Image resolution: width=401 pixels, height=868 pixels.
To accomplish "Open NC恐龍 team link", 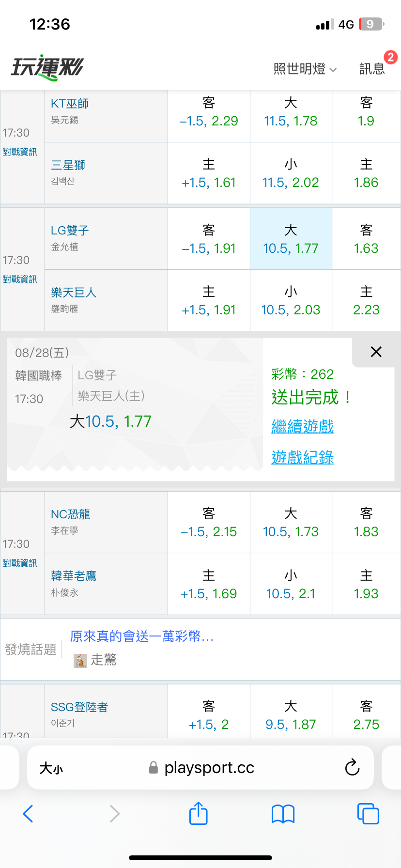I will [x=71, y=514].
